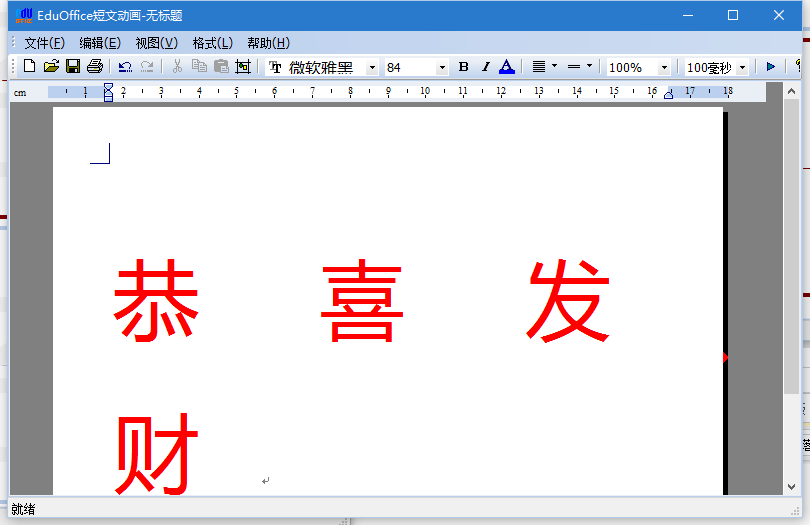Print the document with the printer icon
Viewport: 810px width, 525px height.
coord(95,67)
